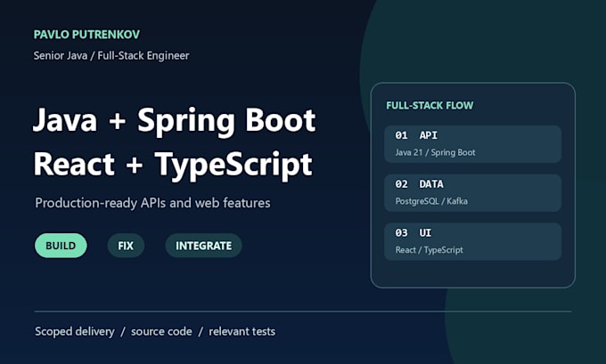Screen dimensions: 606x364
Task: Click the name PAVLO PUTRENKOV
Action: pyautogui.click(x=86, y=35)
